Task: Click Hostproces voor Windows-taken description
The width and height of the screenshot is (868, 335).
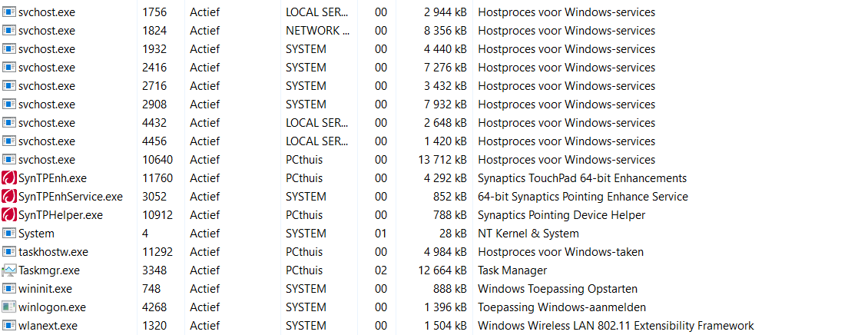Action: point(561,252)
